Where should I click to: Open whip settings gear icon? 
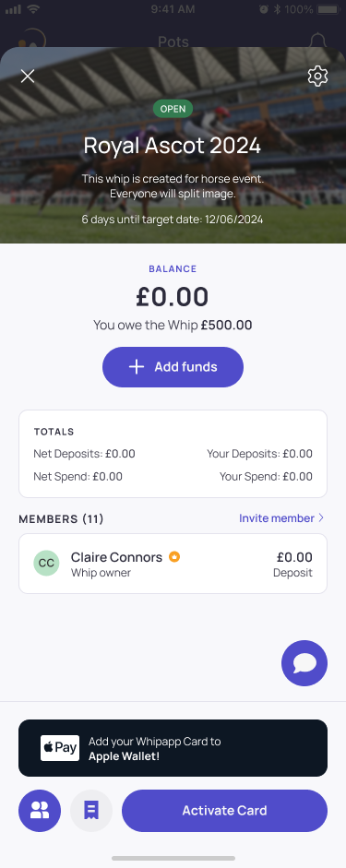(317, 77)
